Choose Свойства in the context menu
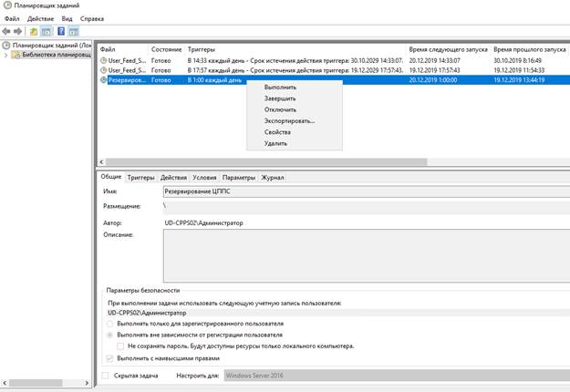570x392 pixels. pyautogui.click(x=277, y=132)
